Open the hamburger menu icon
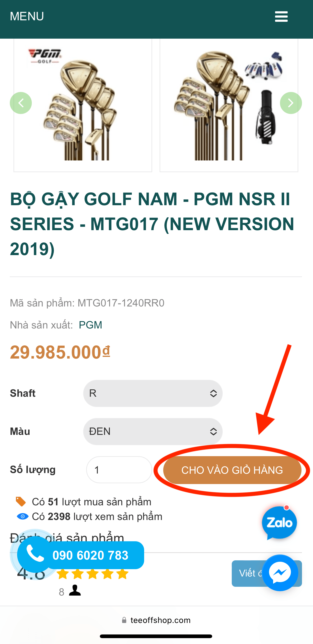Screen dimensions: 313x644 pos(281,16)
